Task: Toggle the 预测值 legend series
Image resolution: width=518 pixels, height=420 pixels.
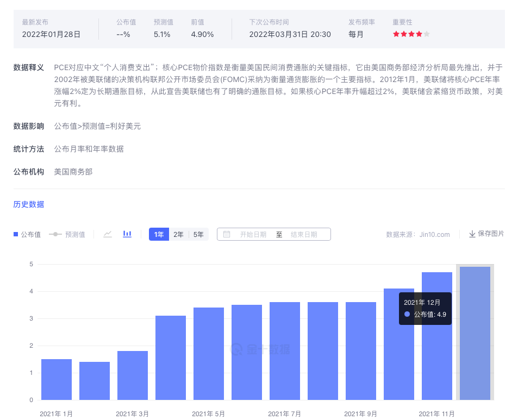Action: [x=67, y=234]
